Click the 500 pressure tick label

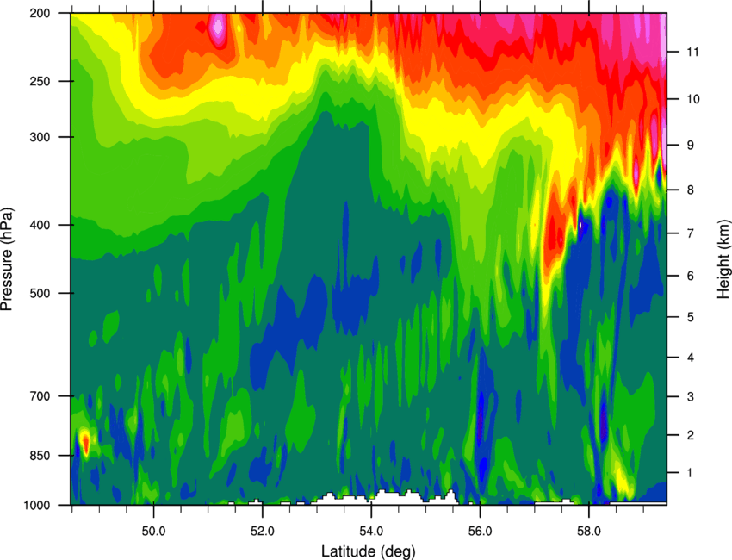click(40, 293)
